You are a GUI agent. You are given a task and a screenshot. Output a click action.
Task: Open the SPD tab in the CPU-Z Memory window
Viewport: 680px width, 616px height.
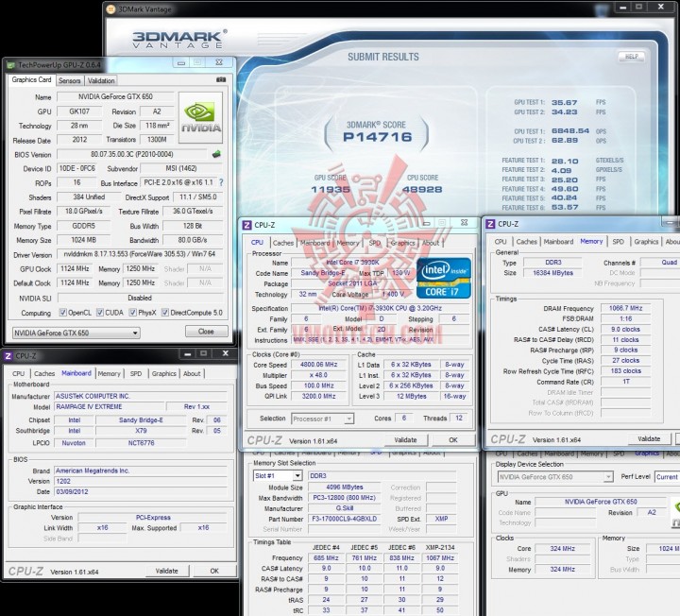coord(618,242)
